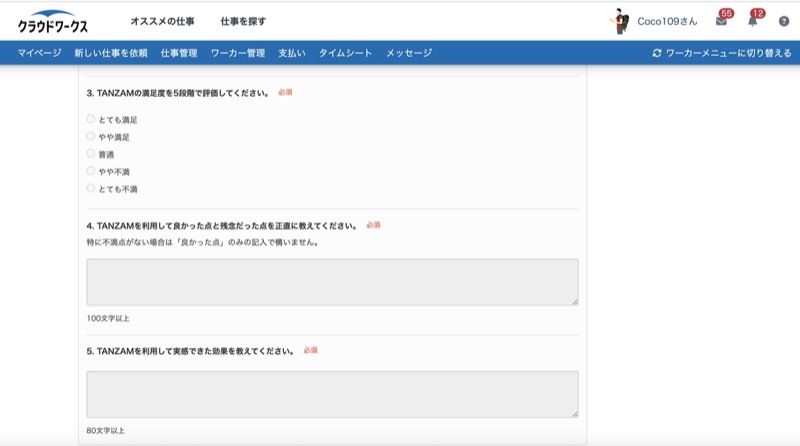Open the 仕事を探す menu
Screen dimensions: 800x446
click(x=243, y=21)
